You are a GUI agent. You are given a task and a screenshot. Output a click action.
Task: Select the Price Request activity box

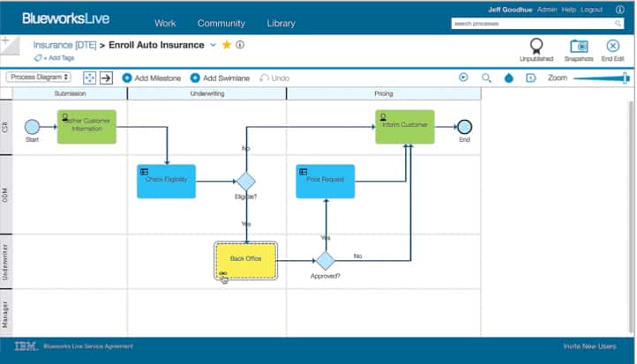pyautogui.click(x=326, y=181)
